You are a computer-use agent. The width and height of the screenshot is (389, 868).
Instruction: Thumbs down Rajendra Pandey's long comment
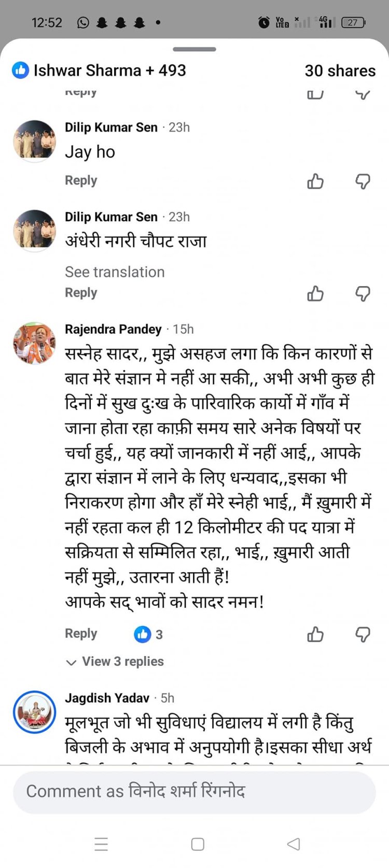tap(363, 634)
